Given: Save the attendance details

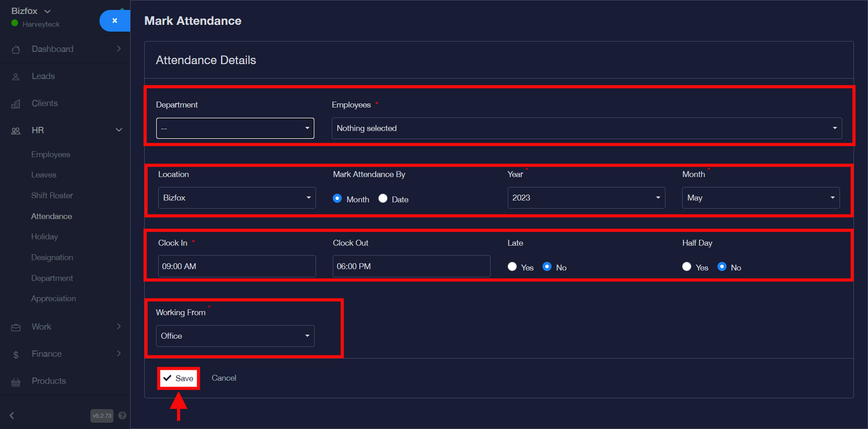Looking at the screenshot, I should (x=179, y=378).
